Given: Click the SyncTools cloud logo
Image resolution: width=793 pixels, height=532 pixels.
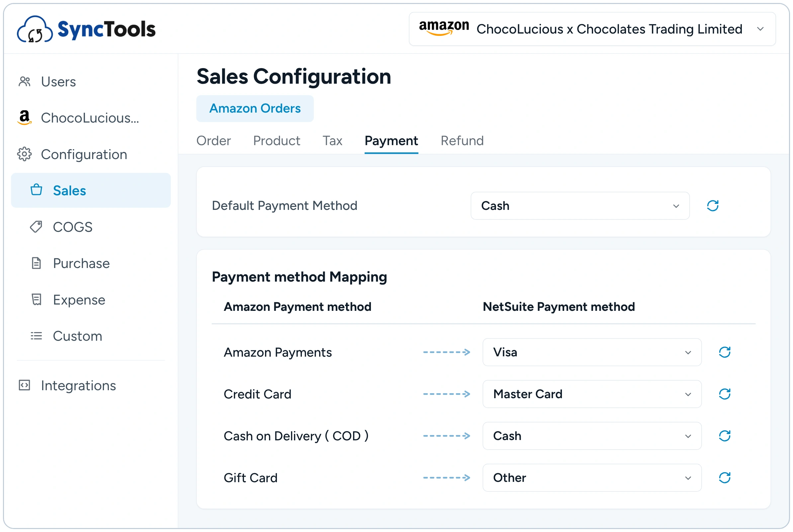Looking at the screenshot, I should [x=35, y=29].
